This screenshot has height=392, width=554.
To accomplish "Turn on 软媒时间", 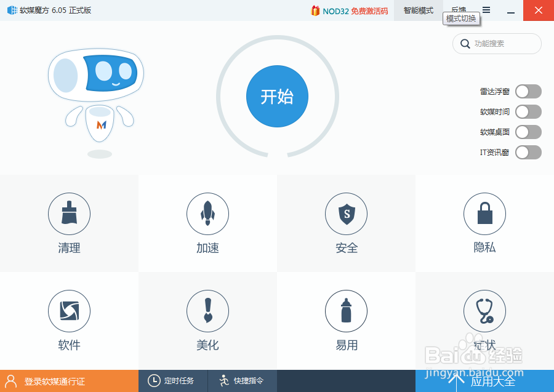I will pyautogui.click(x=528, y=111).
